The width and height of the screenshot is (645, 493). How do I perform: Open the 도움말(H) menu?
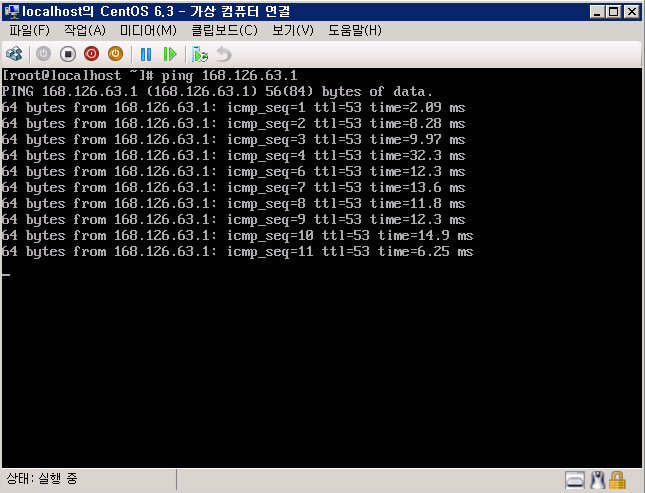click(x=355, y=30)
